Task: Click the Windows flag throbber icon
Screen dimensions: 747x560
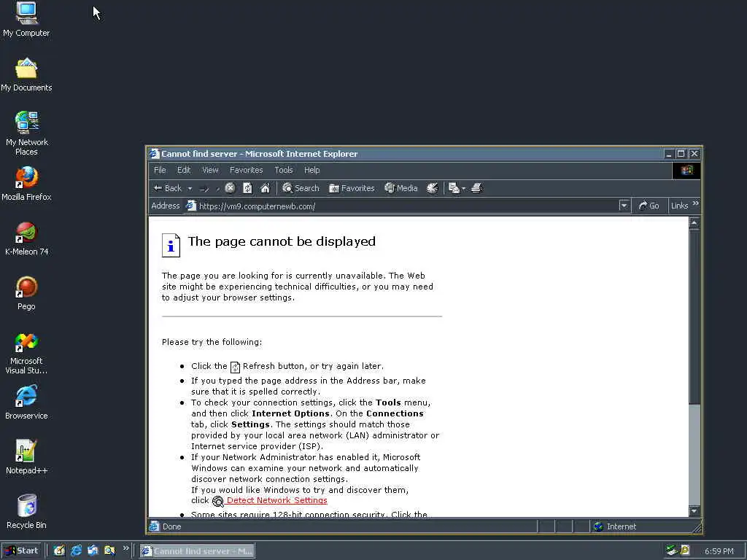Action: pos(686,171)
